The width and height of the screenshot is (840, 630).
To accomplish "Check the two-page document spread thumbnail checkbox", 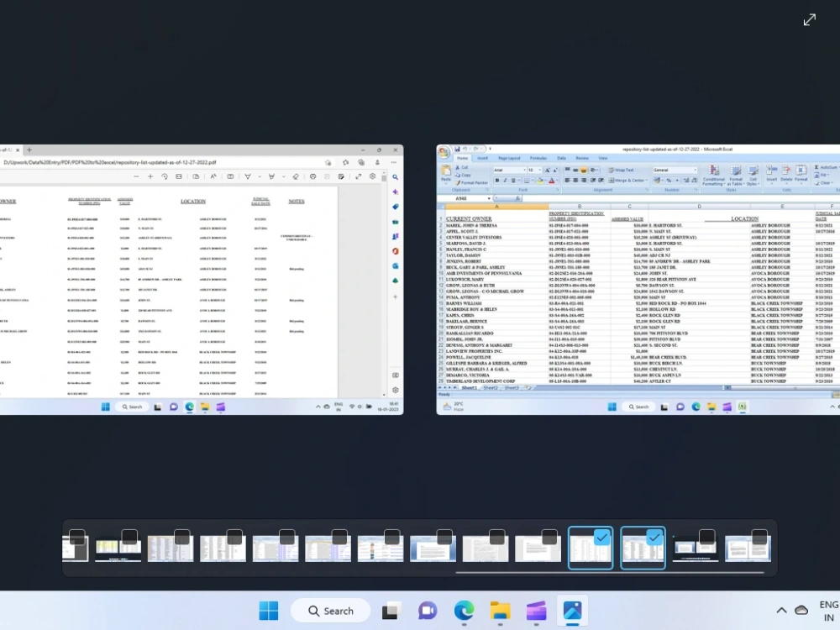I will (759, 537).
